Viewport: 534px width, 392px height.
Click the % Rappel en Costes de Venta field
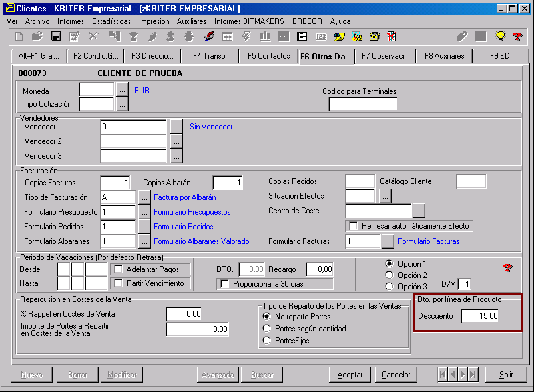[184, 314]
